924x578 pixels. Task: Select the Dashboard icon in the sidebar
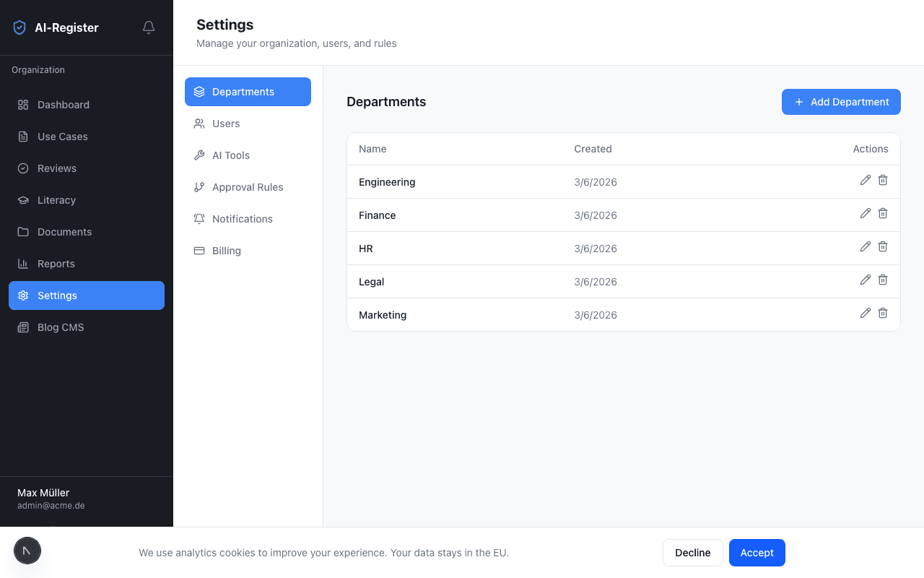tap(23, 105)
